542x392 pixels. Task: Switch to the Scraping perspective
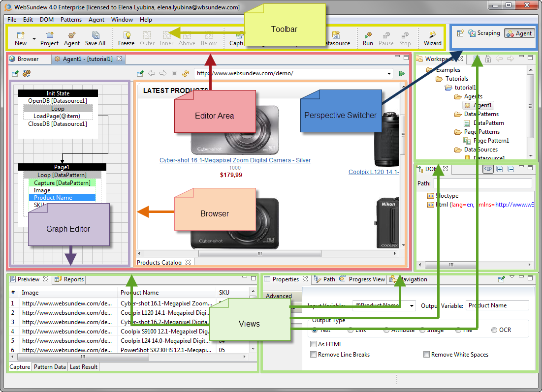(483, 33)
